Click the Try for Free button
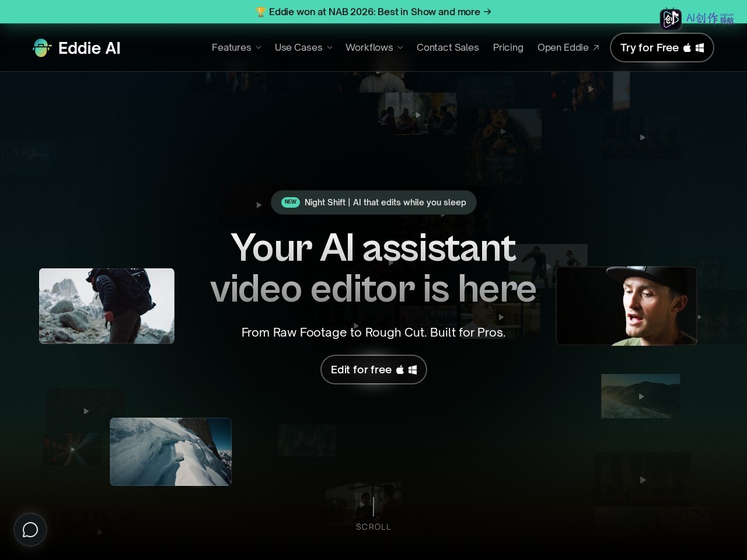The height and width of the screenshot is (560, 747). pyautogui.click(x=662, y=48)
